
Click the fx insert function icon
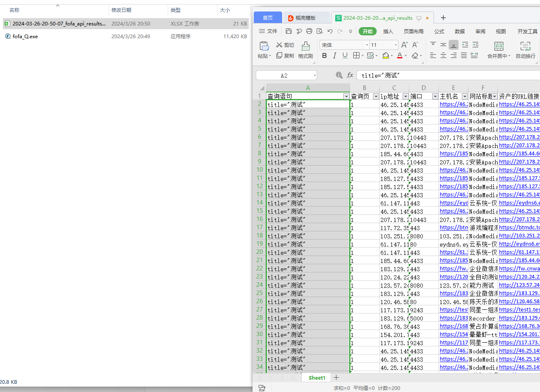coord(350,75)
